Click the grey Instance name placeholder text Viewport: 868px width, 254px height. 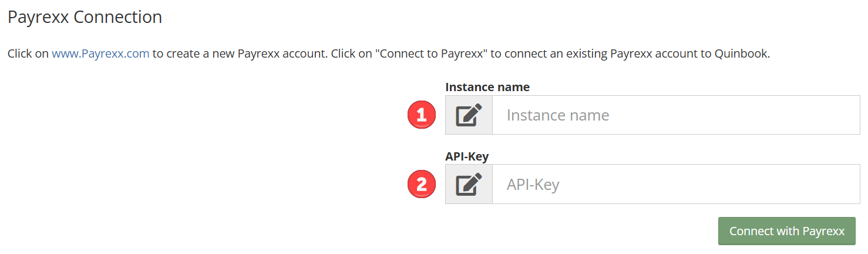coord(558,115)
